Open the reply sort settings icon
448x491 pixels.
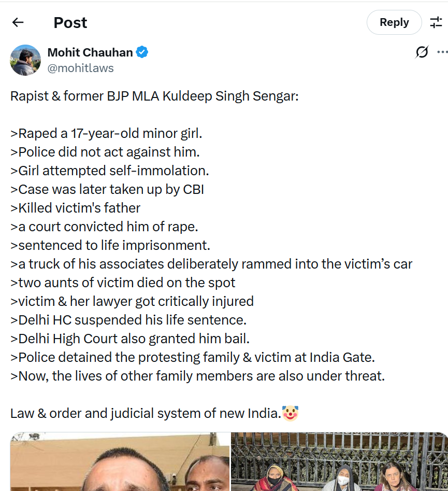click(436, 22)
